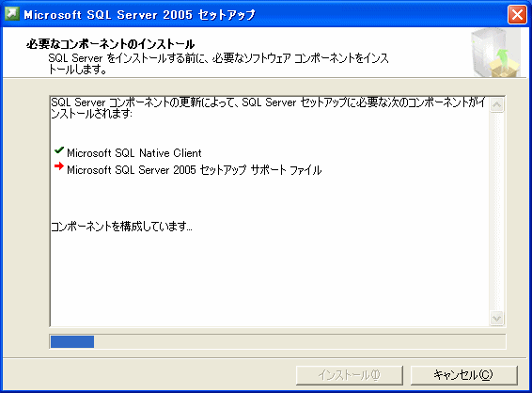This screenshot has width=532, height=393.
Task: Select the Microsoft SQL Server 2005 セットアップ サポート ファイル entry
Action: coord(194,169)
